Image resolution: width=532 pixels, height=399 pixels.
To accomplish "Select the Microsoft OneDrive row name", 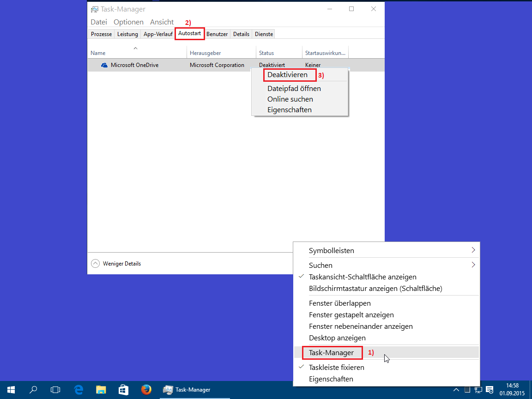I will coord(135,65).
